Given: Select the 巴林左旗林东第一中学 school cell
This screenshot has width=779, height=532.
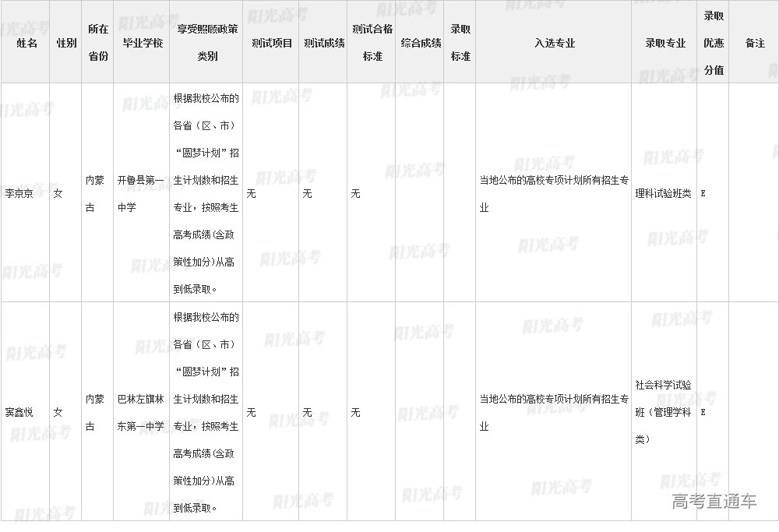Looking at the screenshot, I should [141, 412].
